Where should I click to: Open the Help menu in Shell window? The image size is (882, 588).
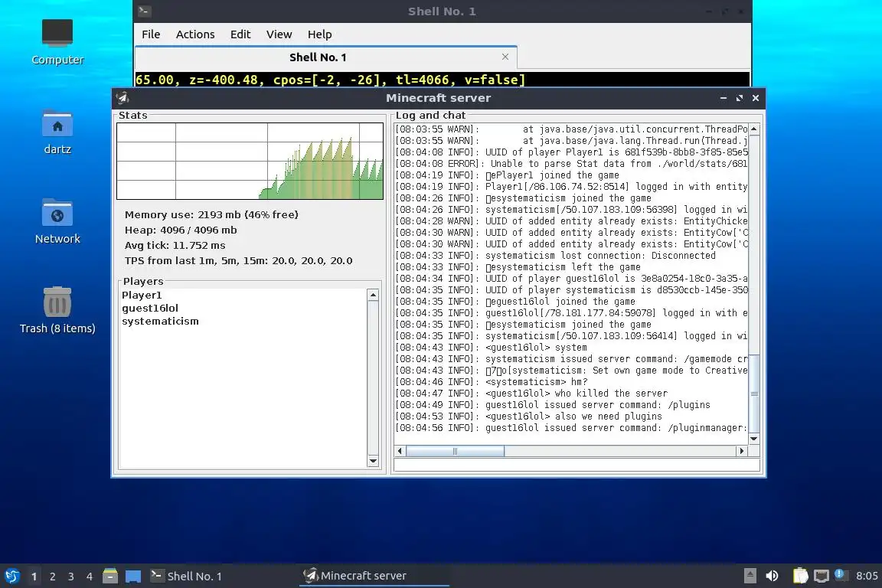319,34
